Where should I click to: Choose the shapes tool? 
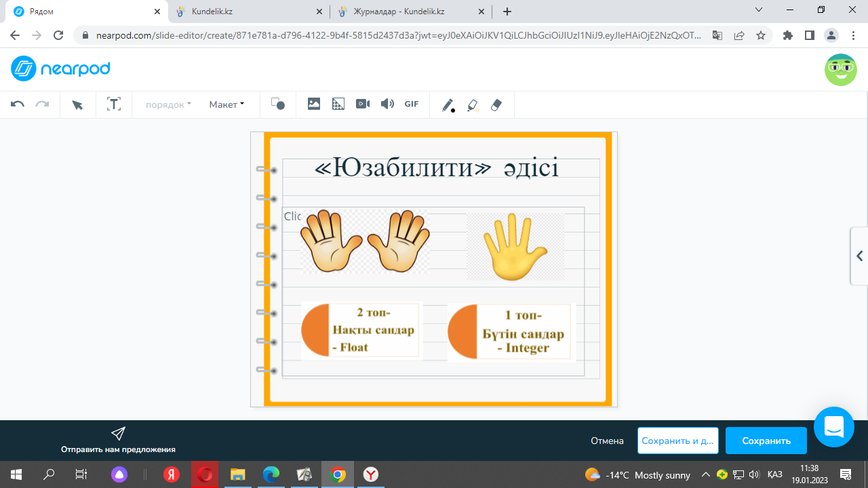[x=278, y=104]
